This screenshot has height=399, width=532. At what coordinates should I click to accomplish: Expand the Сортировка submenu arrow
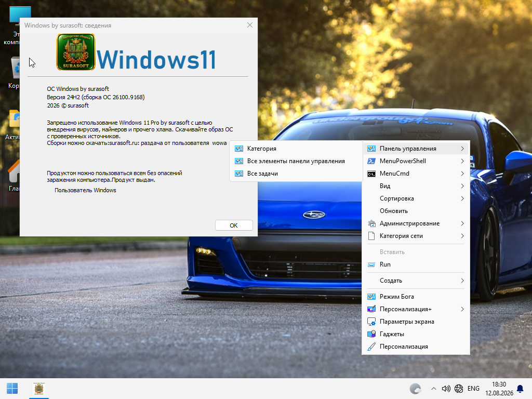(462, 198)
